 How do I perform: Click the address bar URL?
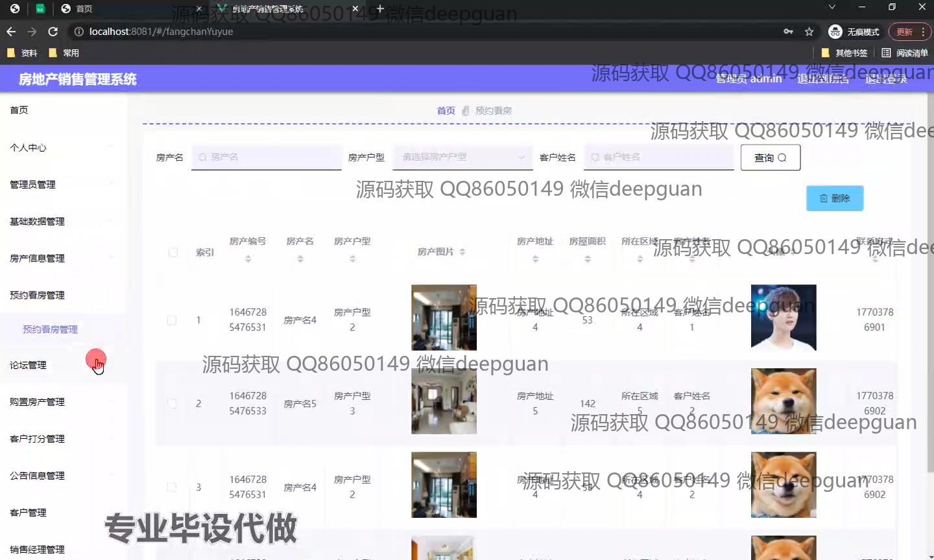[x=161, y=31]
